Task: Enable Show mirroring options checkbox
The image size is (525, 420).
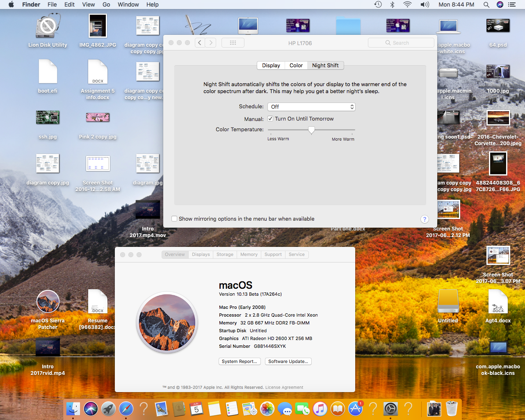Action: pyautogui.click(x=174, y=219)
